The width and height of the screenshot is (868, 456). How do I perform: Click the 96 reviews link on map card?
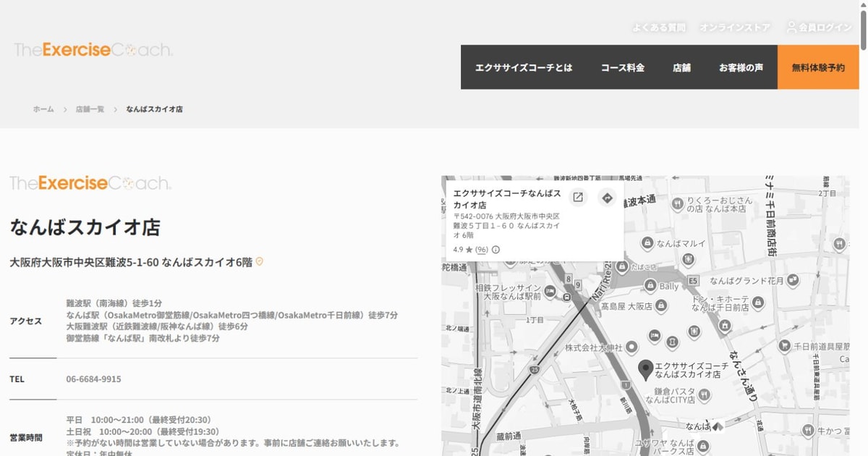click(481, 250)
